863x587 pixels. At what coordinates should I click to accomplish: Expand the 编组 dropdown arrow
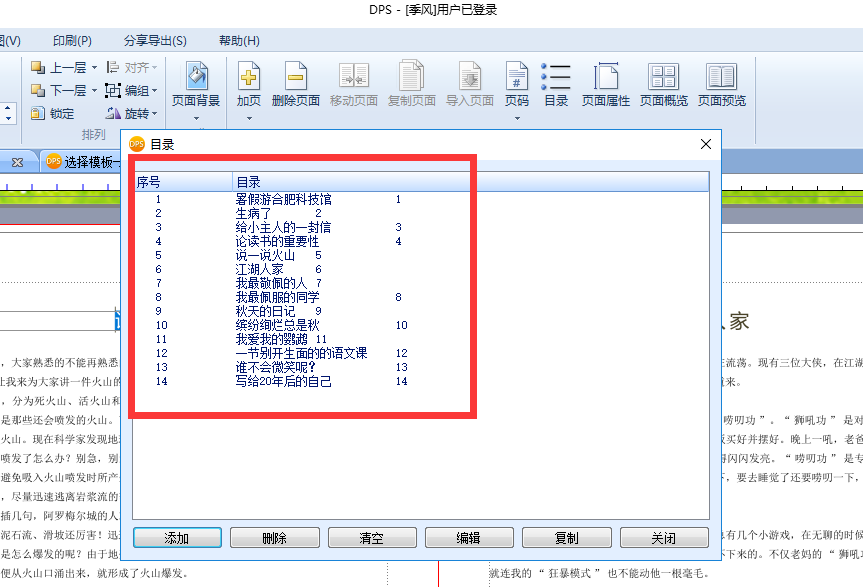(x=155, y=90)
